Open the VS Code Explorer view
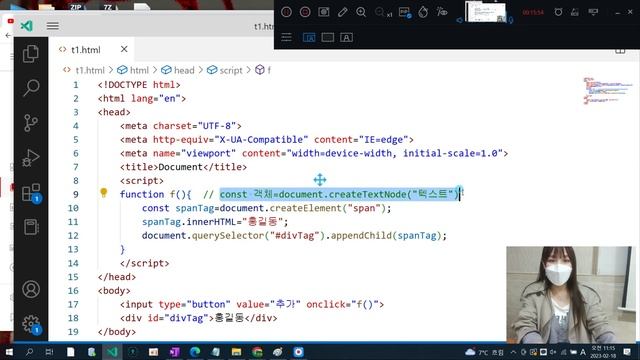This screenshot has width=640, height=360. 31,53
